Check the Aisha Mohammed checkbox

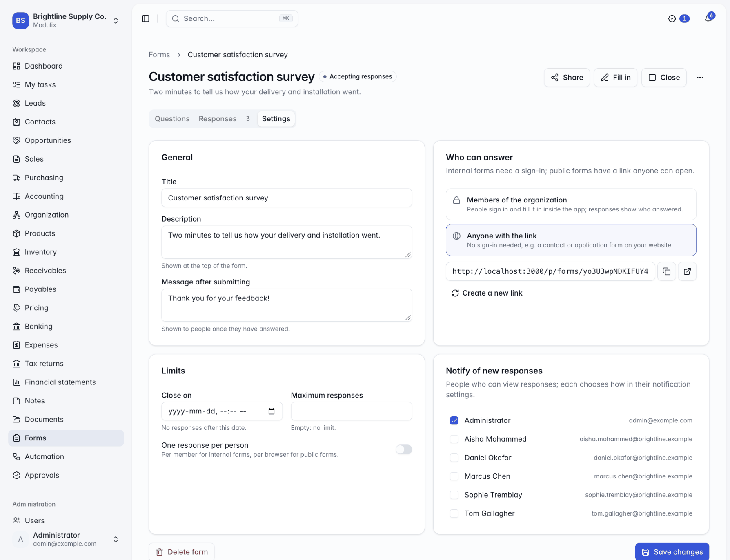click(x=454, y=439)
